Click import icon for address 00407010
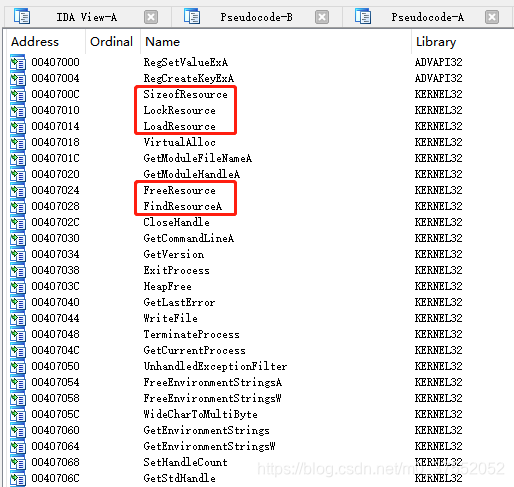The height and width of the screenshot is (487, 514). (18, 110)
